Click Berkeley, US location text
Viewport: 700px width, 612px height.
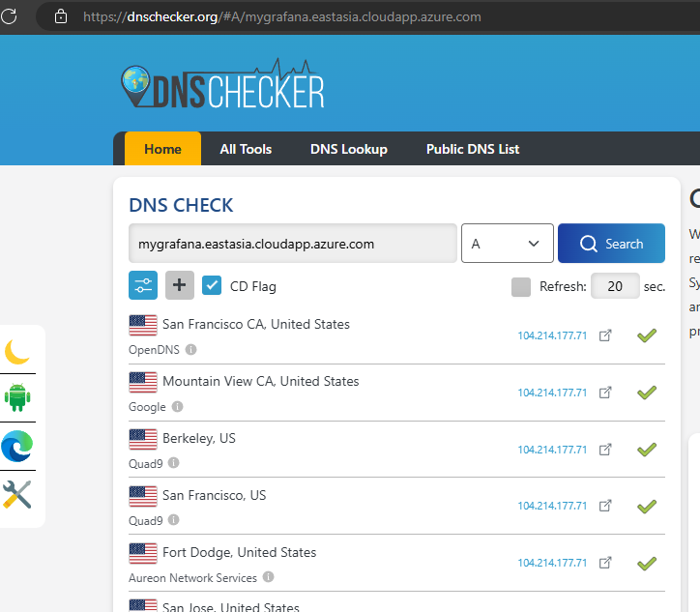198,438
